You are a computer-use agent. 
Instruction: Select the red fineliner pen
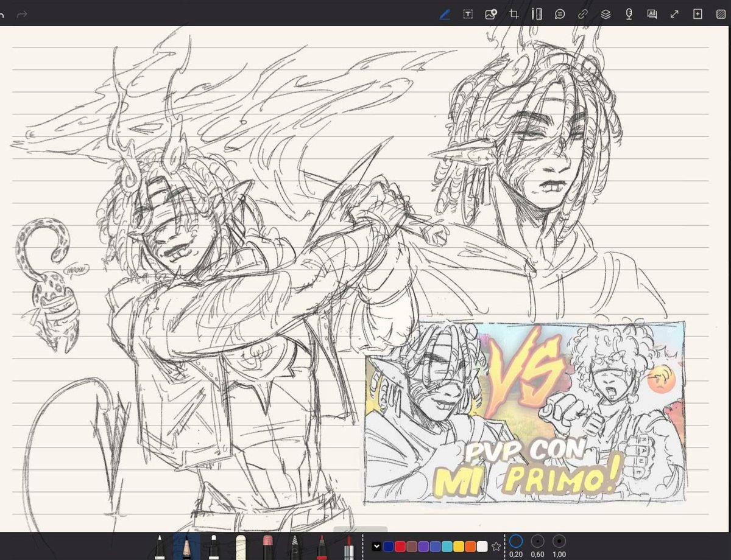(320, 547)
